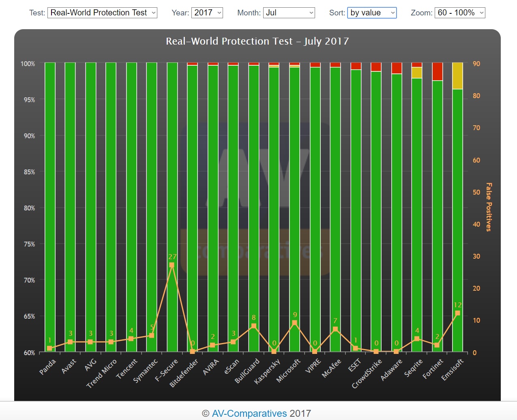
Task: Click the Kaspersky axis label
Action: [267, 371]
